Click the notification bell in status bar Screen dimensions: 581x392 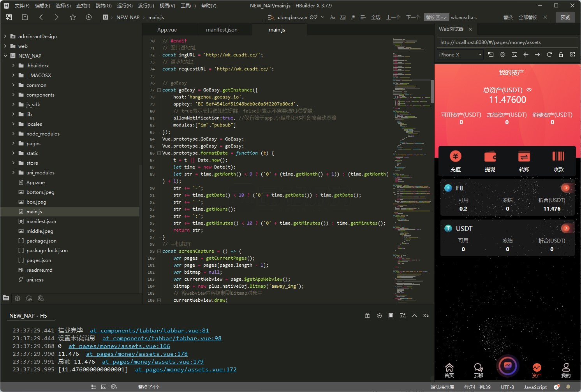pos(568,387)
